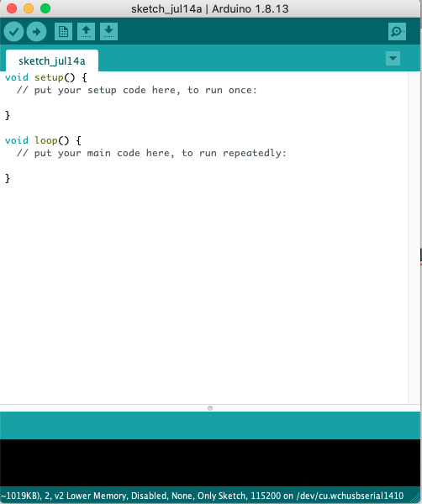Click the loop function name
Screen dimensions: 422x504
coord(46,140)
